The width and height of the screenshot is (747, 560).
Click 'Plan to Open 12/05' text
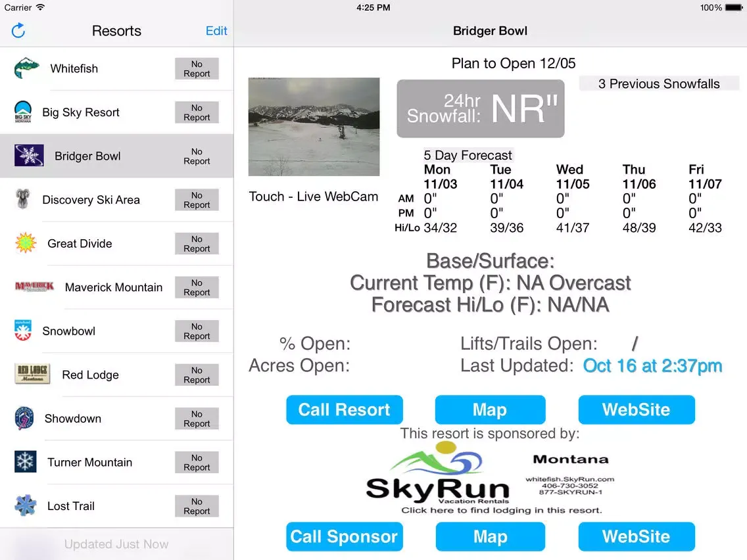click(514, 63)
